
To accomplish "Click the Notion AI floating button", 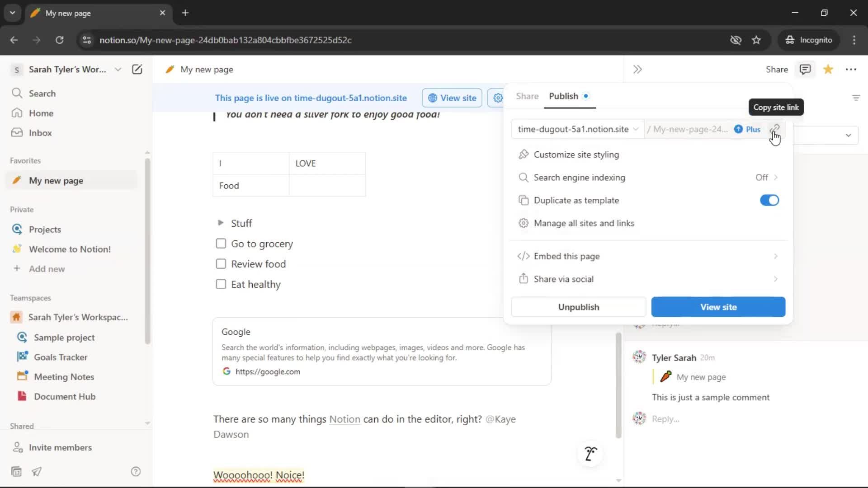I will [590, 453].
